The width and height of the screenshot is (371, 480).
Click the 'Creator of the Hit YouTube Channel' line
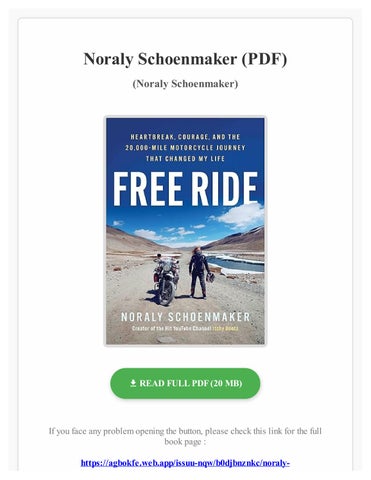click(x=171, y=328)
